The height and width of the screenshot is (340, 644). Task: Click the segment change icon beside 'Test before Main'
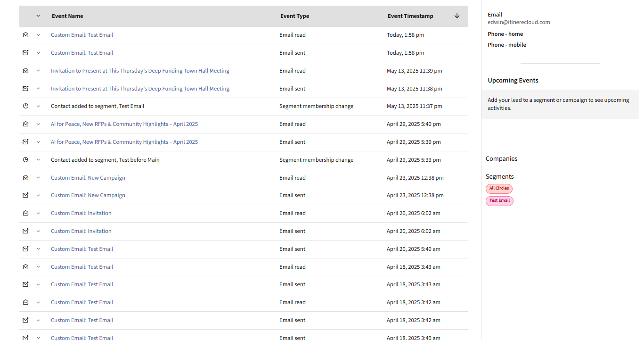coord(25,160)
